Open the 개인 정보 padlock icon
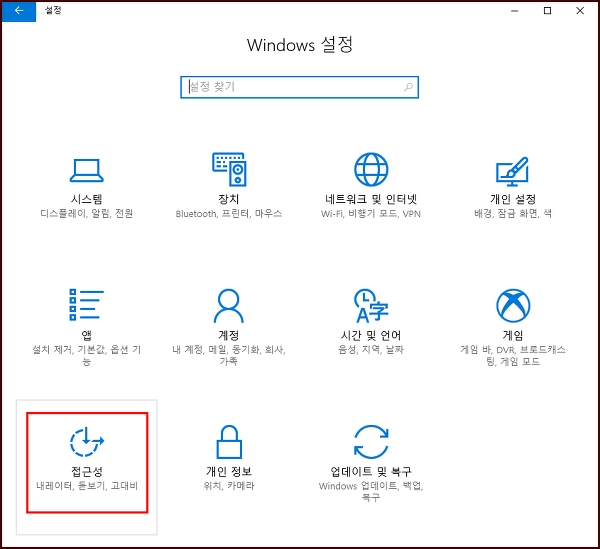The width and height of the screenshot is (600, 549). tap(229, 441)
